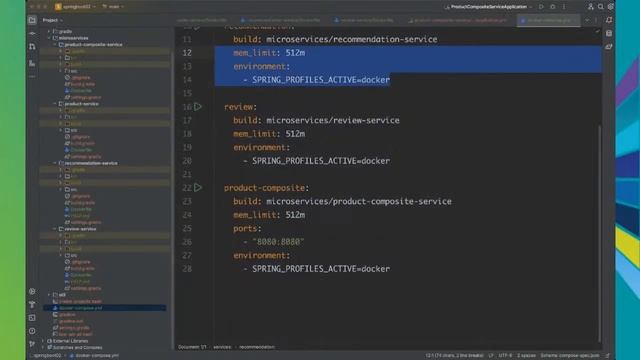
Task: Open the Code With Me icon
Action: [590, 7]
